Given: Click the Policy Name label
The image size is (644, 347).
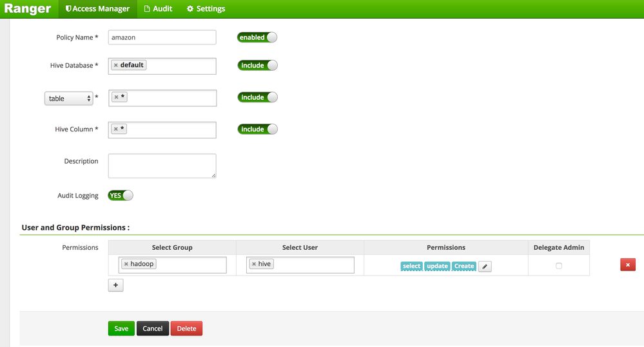Looking at the screenshot, I should [x=77, y=37].
